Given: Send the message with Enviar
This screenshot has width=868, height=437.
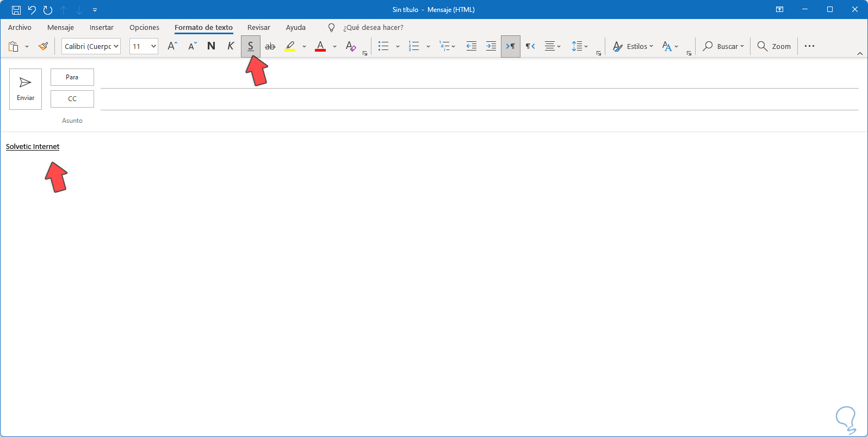Looking at the screenshot, I should click(x=26, y=89).
